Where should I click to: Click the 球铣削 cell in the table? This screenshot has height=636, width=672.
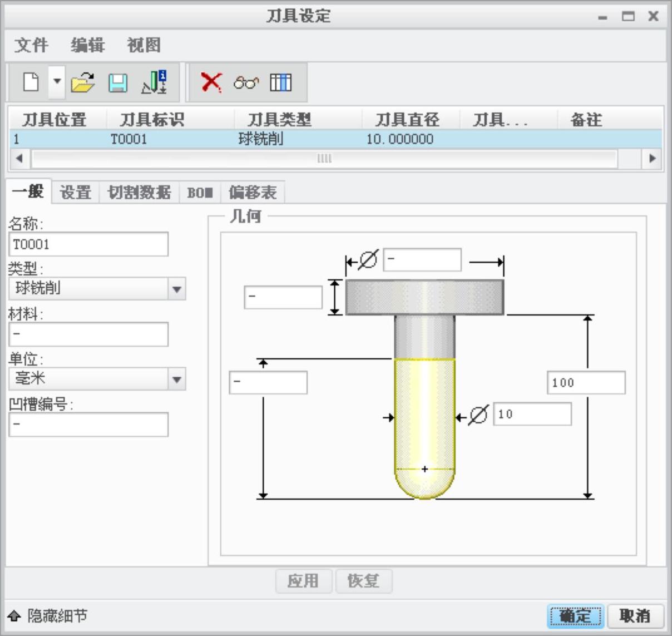[260, 139]
